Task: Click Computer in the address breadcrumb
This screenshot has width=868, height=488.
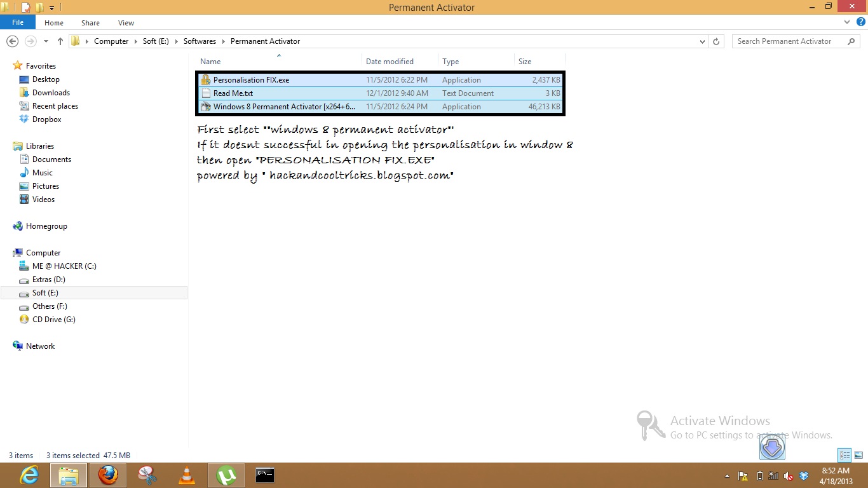Action: click(111, 41)
